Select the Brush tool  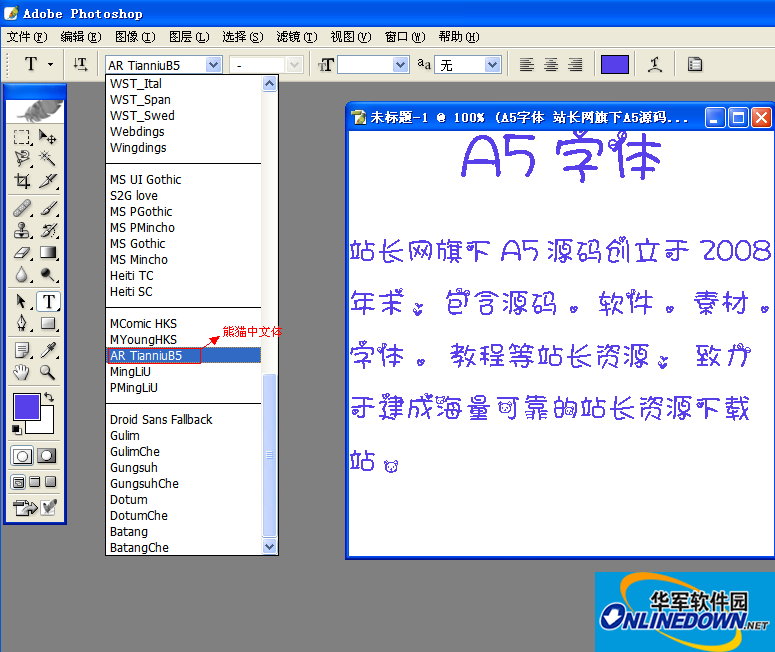click(48, 209)
